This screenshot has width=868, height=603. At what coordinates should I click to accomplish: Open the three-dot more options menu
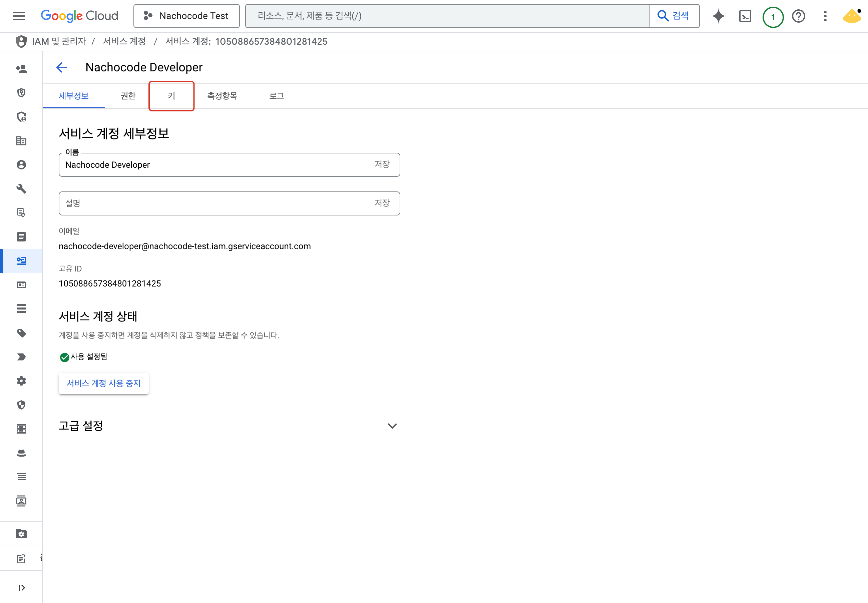(825, 16)
